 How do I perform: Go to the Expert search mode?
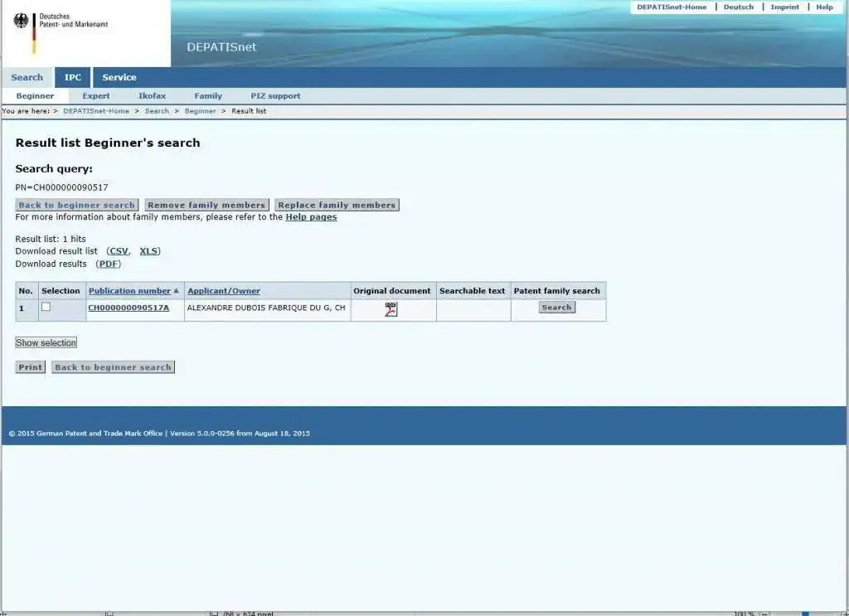[x=96, y=96]
